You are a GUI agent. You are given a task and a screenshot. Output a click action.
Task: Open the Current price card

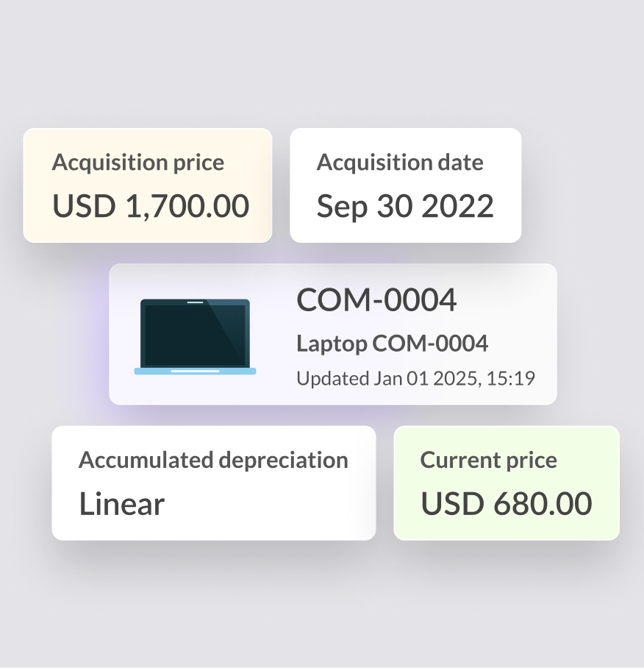507,483
